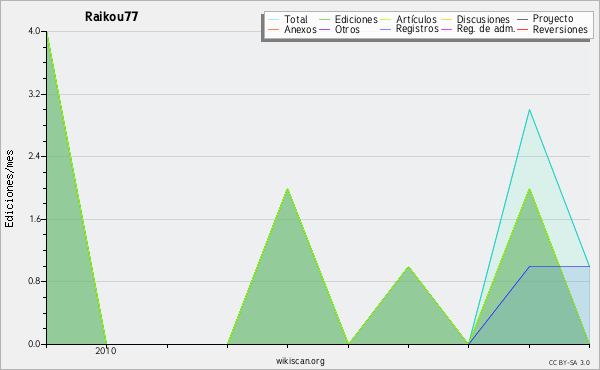The height and width of the screenshot is (370, 600).
Task: Click the green Ediciones legend line swatch
Action: tap(324, 20)
